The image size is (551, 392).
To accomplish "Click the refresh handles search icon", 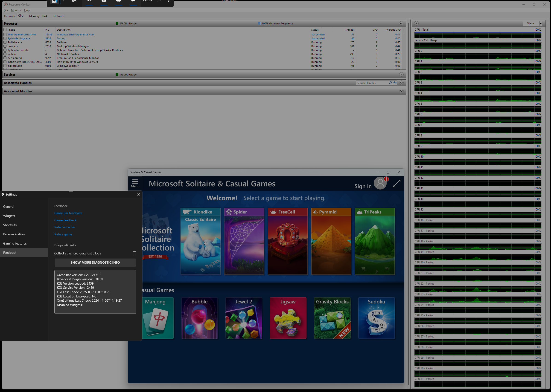I will [x=395, y=83].
